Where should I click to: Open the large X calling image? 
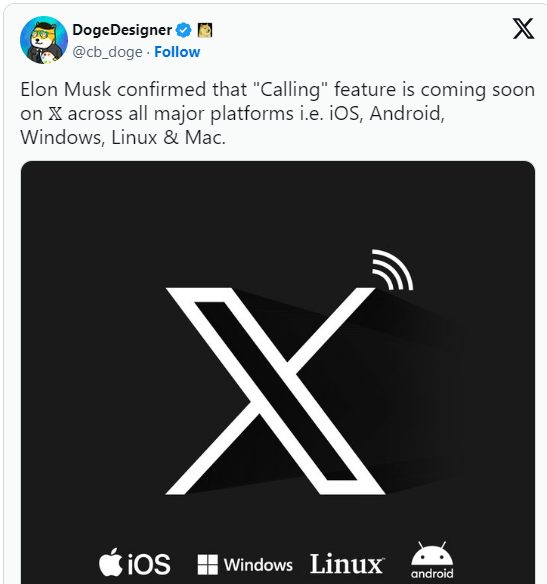pos(278,372)
